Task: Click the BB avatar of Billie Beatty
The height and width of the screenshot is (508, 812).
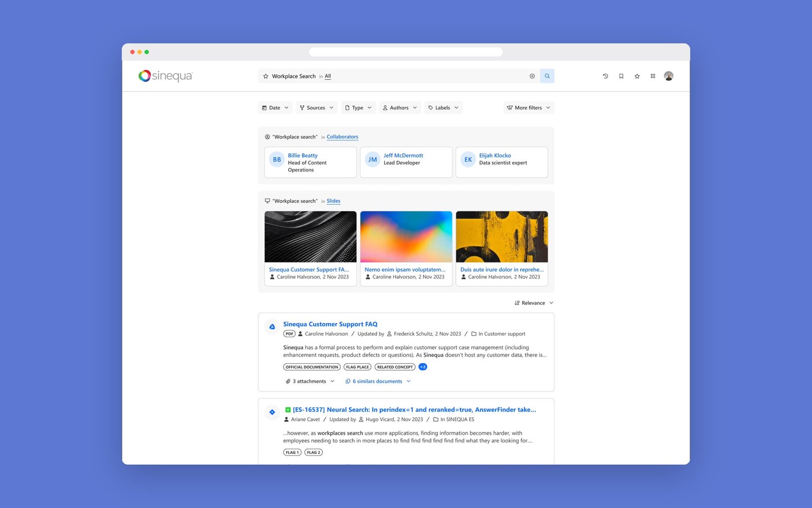Action: coord(277,160)
